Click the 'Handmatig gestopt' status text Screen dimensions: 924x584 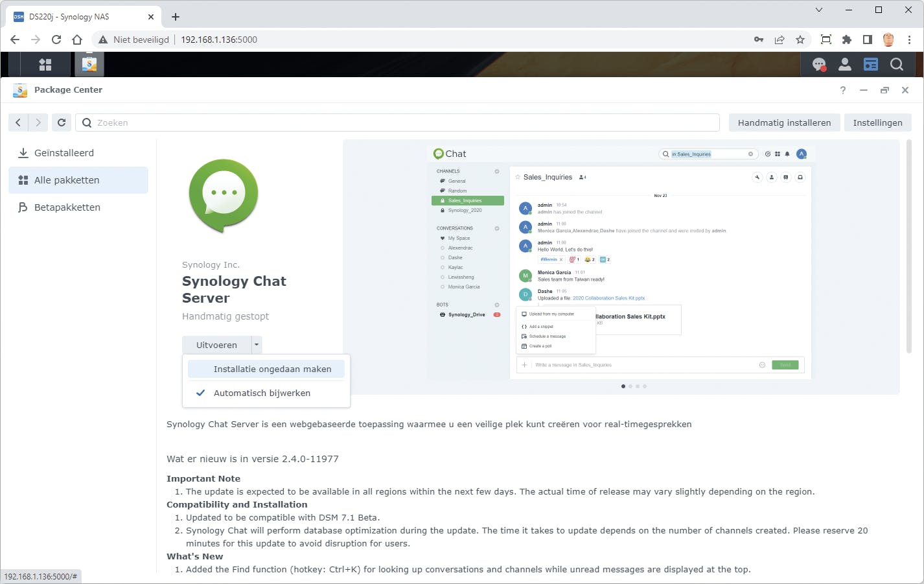point(225,316)
